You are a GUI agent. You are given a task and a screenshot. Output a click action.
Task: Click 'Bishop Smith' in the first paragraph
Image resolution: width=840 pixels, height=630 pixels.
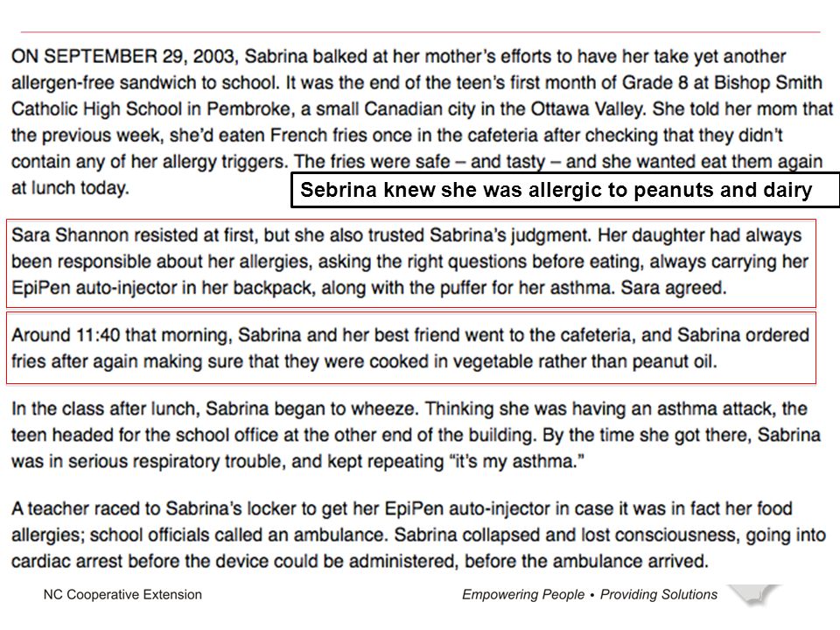click(x=768, y=82)
